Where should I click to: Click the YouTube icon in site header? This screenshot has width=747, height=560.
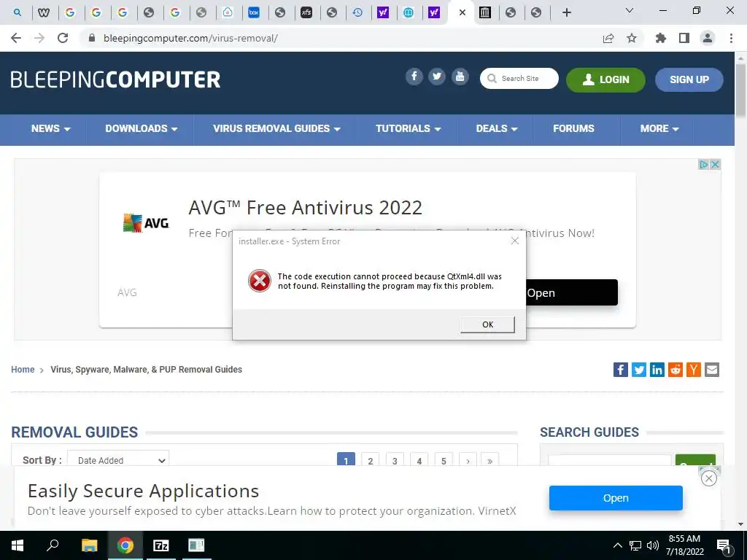click(x=460, y=77)
